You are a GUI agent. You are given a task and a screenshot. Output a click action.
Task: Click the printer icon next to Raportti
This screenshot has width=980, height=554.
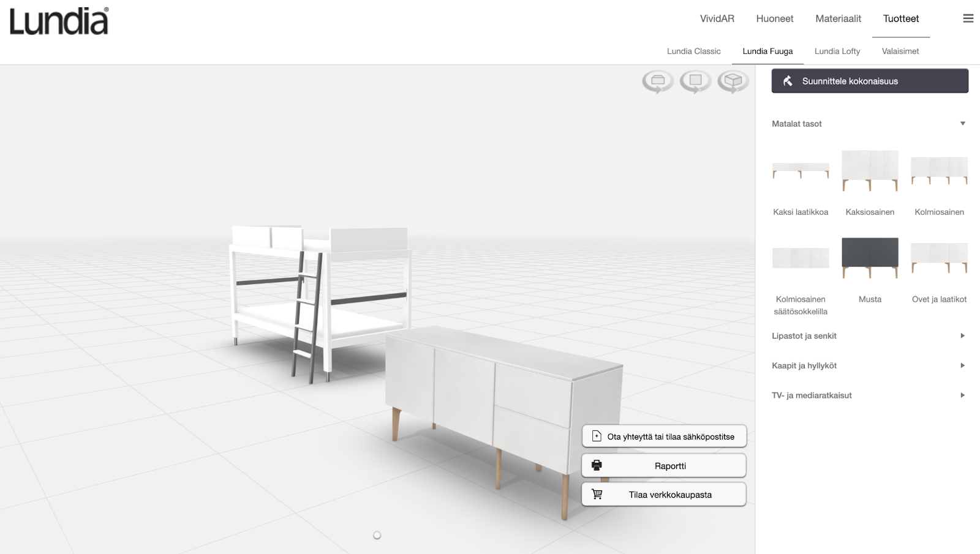coord(597,465)
